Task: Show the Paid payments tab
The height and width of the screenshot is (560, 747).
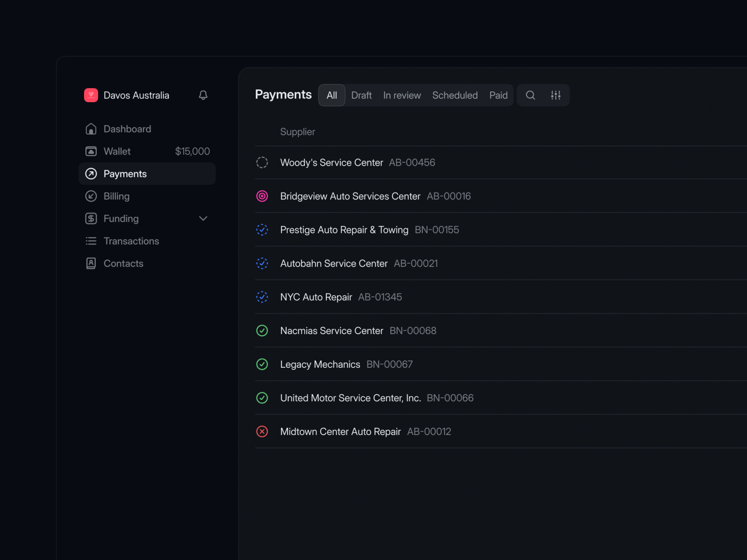Action: click(498, 95)
